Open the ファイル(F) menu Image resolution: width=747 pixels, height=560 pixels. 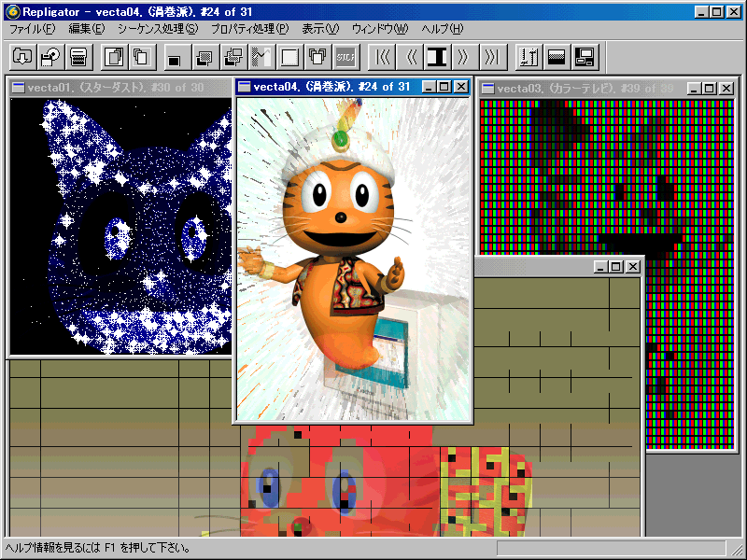[33, 29]
